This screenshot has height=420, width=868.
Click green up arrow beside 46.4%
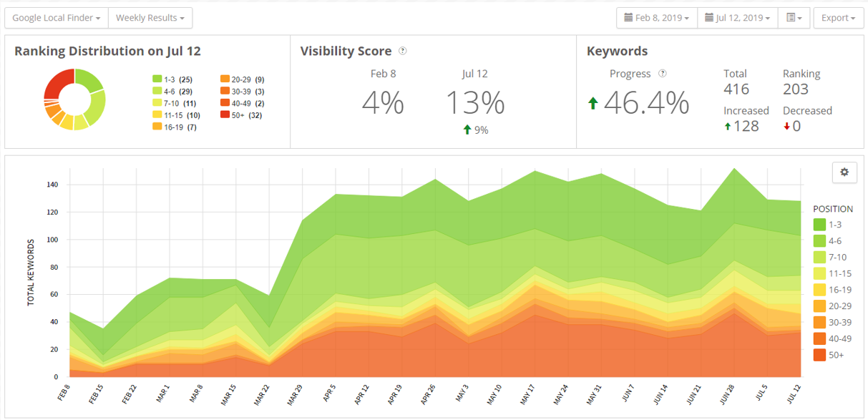(x=593, y=104)
